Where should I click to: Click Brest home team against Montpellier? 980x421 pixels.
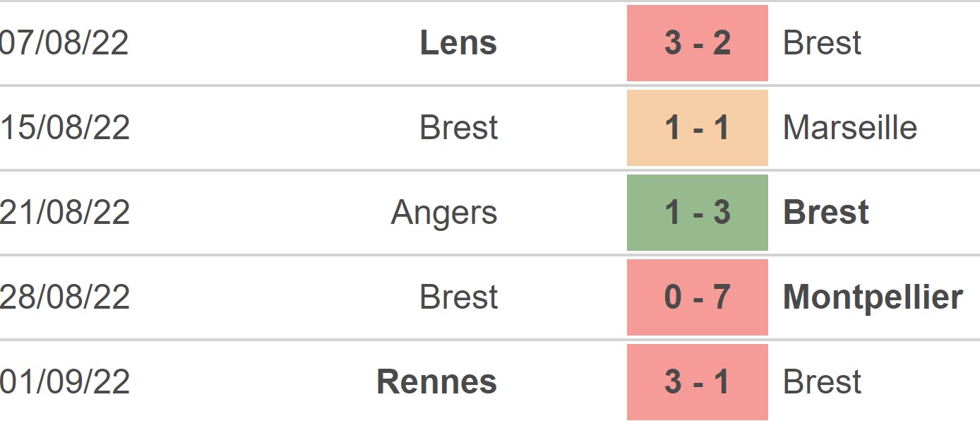point(458,297)
